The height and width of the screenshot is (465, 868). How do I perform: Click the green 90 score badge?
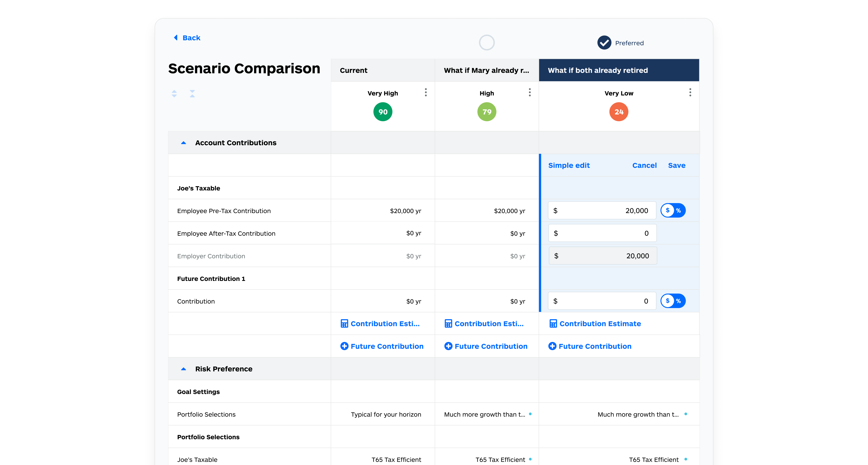coord(383,112)
